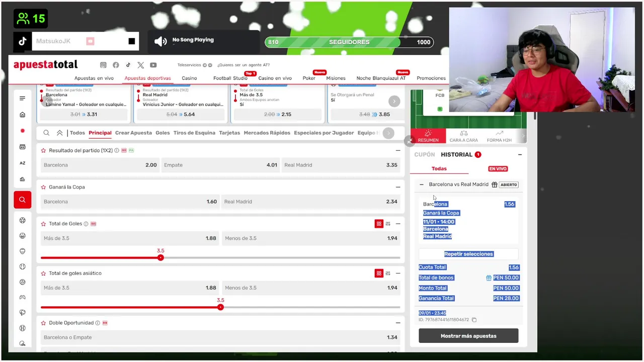This screenshot has width=644, height=362.
Task: Favorite the Total de goles asiático star
Action: coord(44,274)
